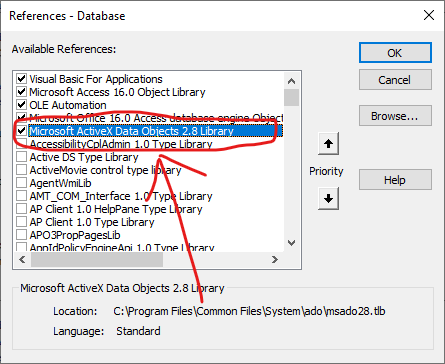Select Active DS Type Library entry text

(84, 157)
